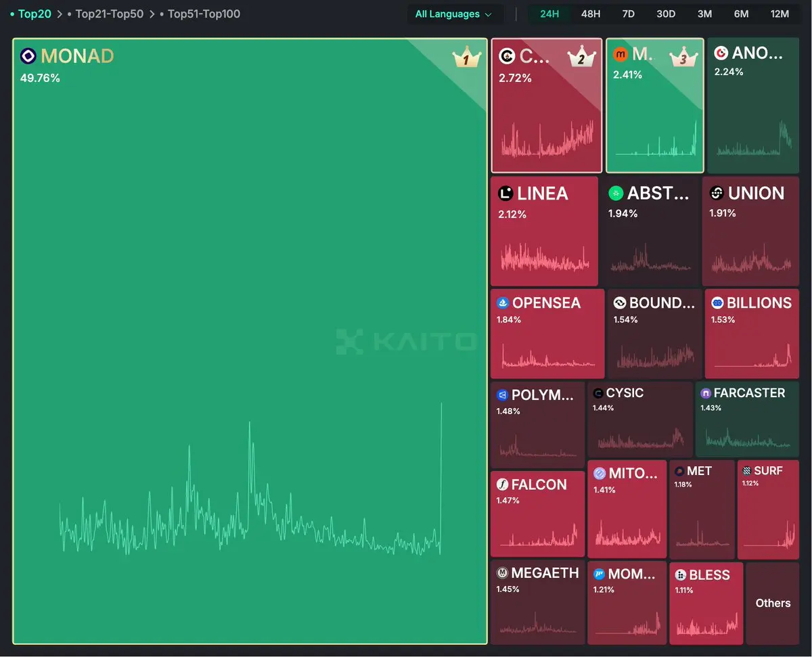Screen dimensions: 812x657
Task: Click the LINEA tile sparkline chart
Action: click(x=545, y=257)
